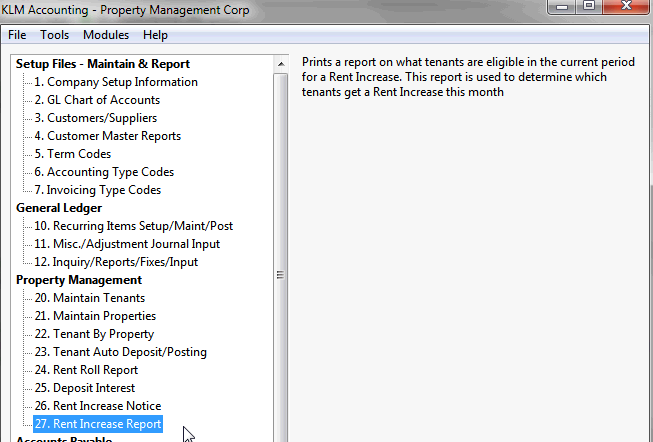Click the General Ledger section heading

tap(59, 208)
